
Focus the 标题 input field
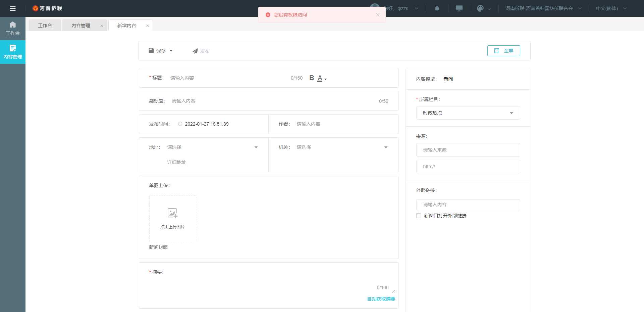point(228,78)
